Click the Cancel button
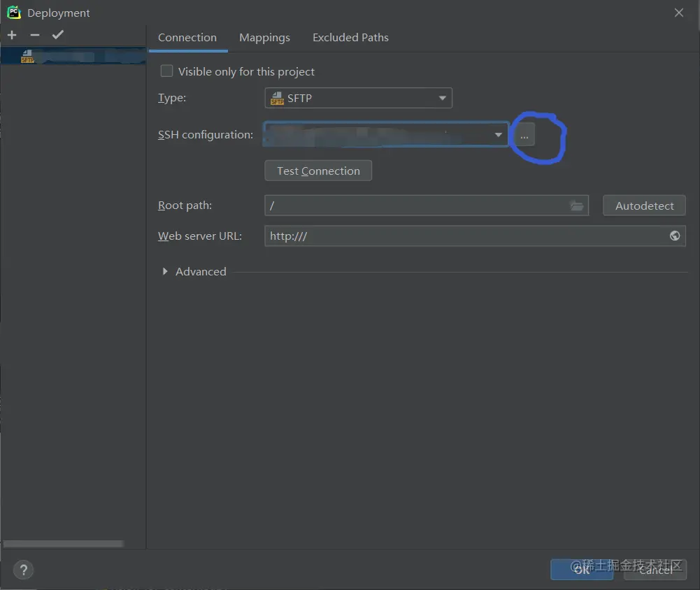 coord(655,570)
